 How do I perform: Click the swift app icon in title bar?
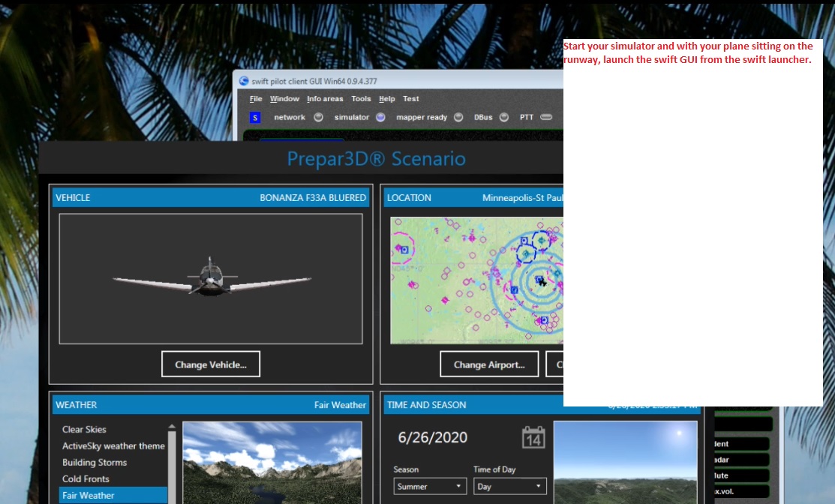coord(244,81)
